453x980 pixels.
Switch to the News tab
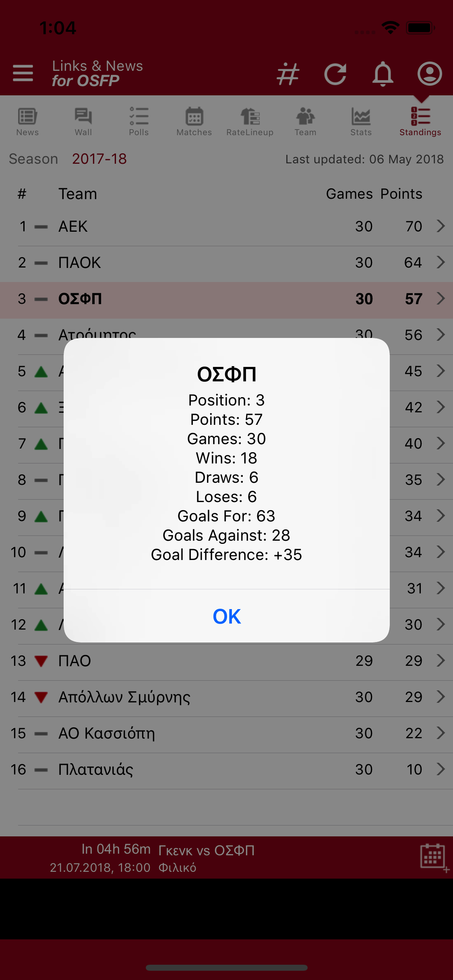click(x=27, y=122)
